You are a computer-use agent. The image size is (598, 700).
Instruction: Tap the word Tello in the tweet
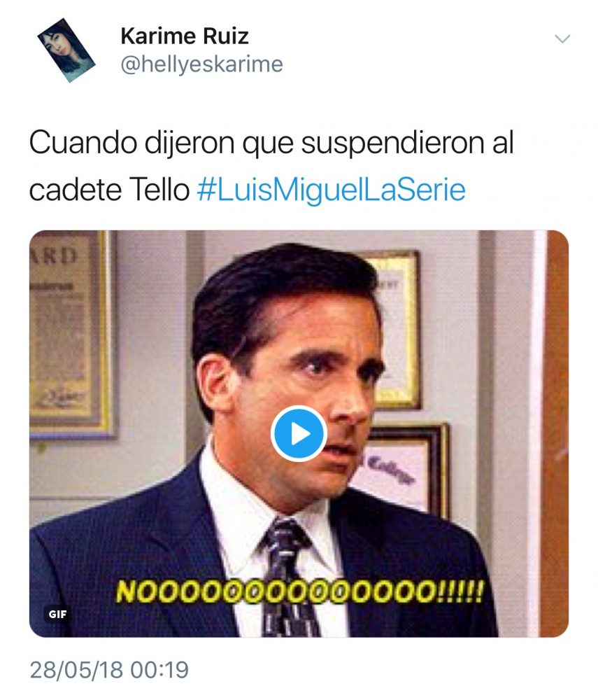click(159, 190)
